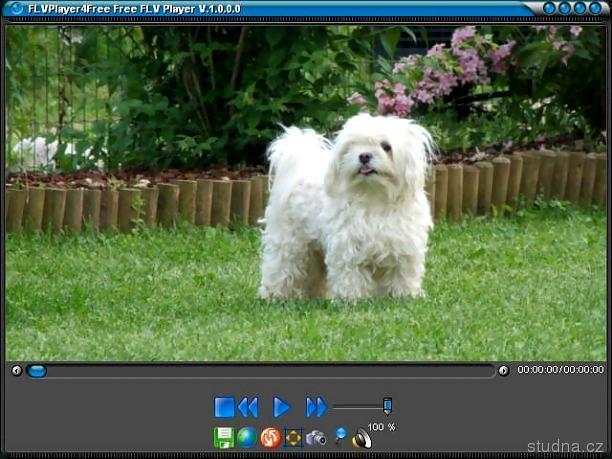The width and height of the screenshot is (612, 459).
Task: Start the video with the Play button
Action: [282, 407]
